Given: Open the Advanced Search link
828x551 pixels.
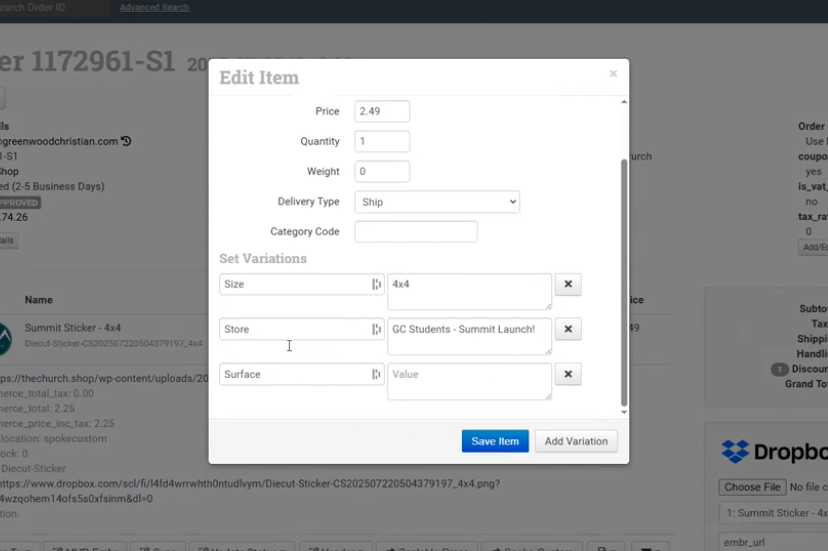Looking at the screenshot, I should tap(154, 8).
